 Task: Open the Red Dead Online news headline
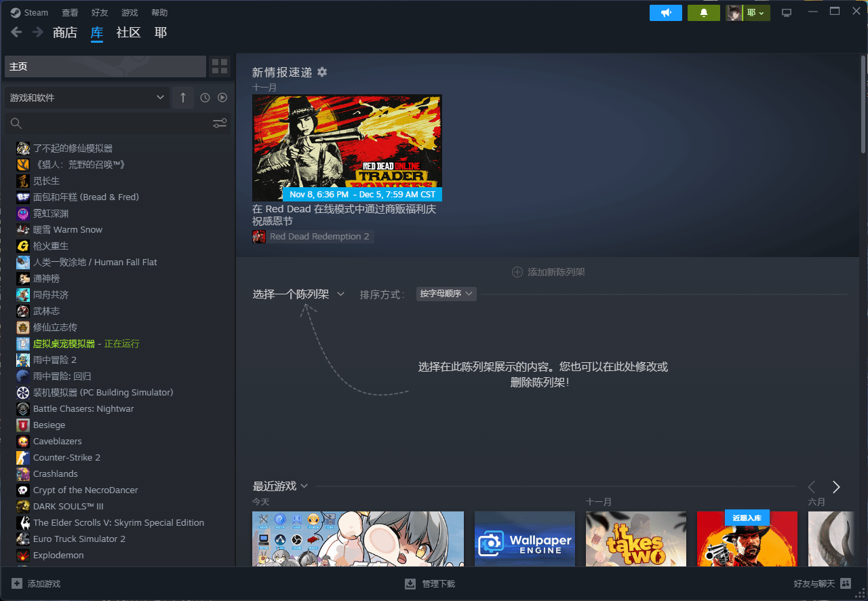(x=344, y=215)
